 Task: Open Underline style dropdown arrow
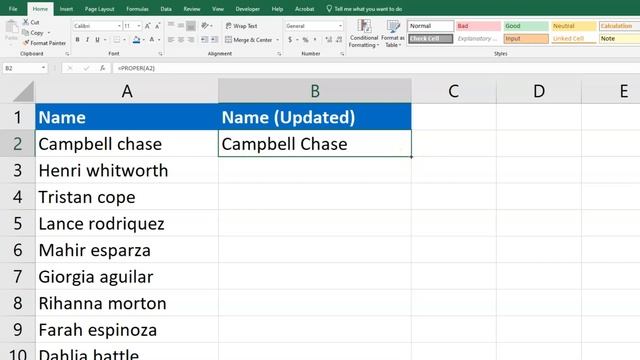click(105, 40)
